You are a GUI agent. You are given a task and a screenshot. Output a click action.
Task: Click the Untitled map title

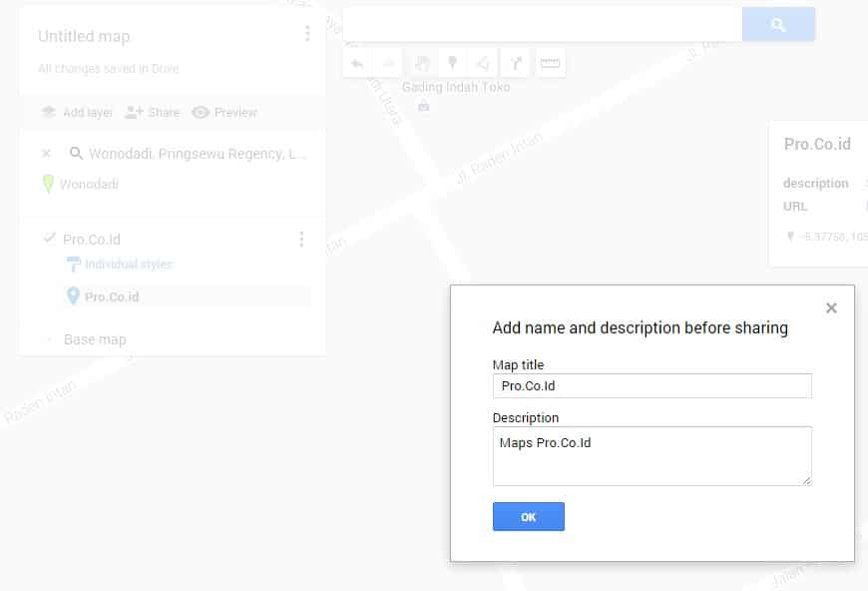pyautogui.click(x=84, y=36)
